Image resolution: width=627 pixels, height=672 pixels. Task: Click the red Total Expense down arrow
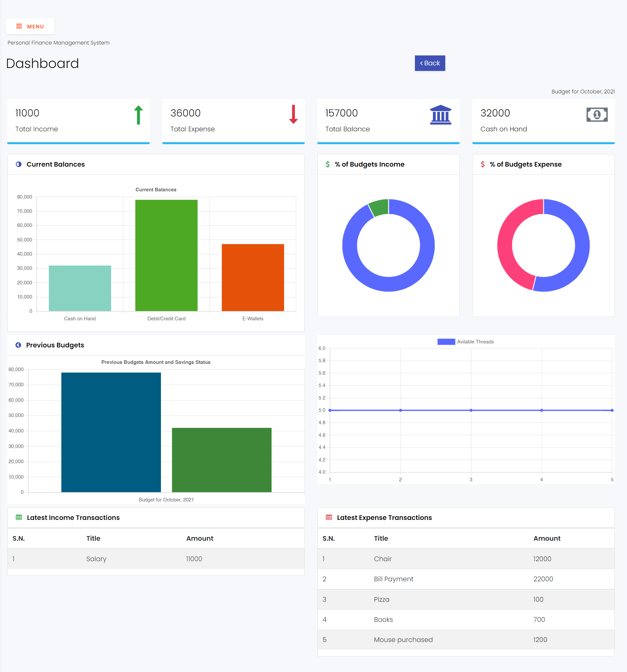293,114
